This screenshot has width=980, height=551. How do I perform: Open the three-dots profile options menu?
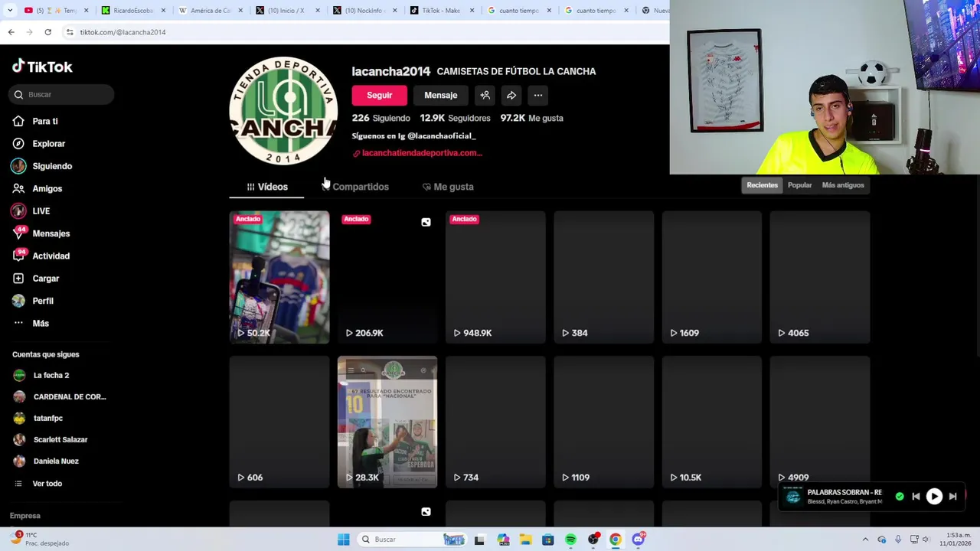[x=538, y=95]
